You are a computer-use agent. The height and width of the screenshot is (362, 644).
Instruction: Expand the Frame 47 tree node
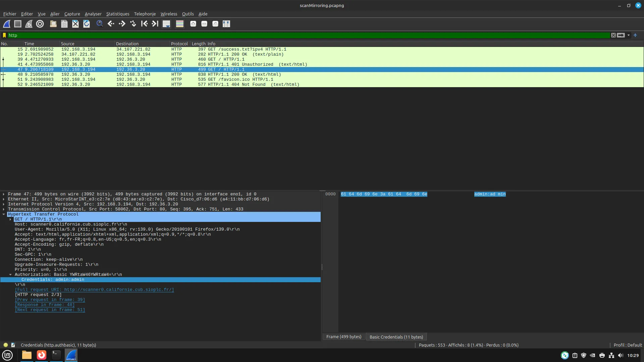tap(4, 194)
